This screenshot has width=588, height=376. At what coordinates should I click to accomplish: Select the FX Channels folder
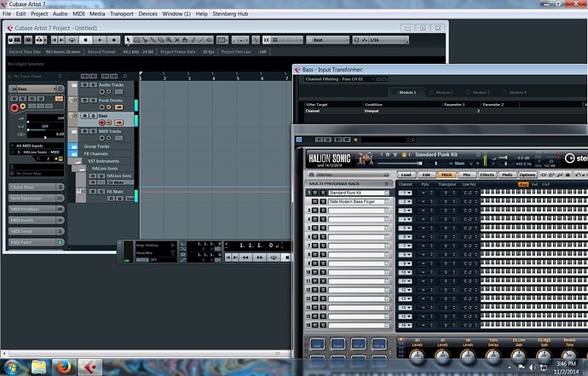click(95, 153)
